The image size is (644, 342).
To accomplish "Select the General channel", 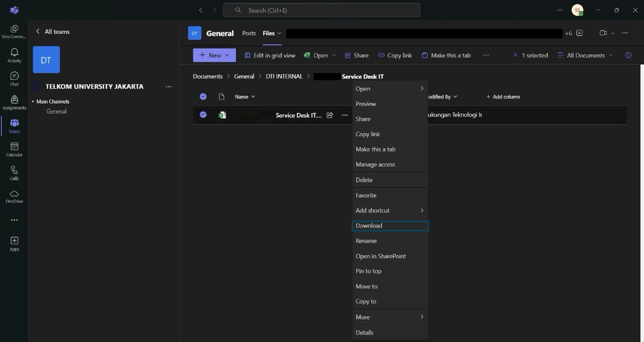I will [x=56, y=111].
